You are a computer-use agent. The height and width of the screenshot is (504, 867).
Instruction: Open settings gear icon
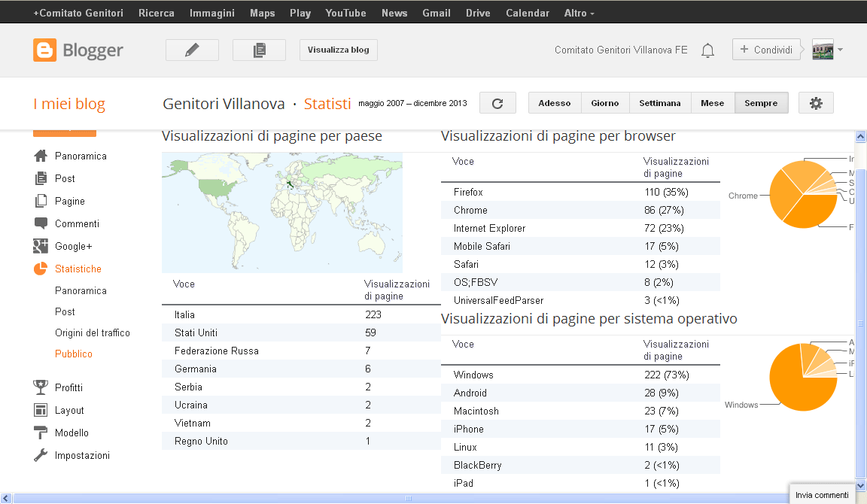[816, 103]
